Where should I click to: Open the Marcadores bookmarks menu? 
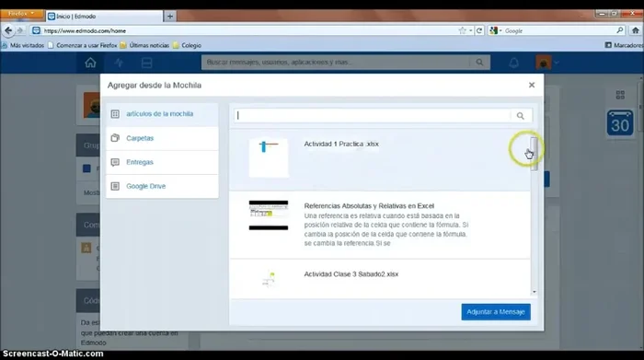[625, 45]
